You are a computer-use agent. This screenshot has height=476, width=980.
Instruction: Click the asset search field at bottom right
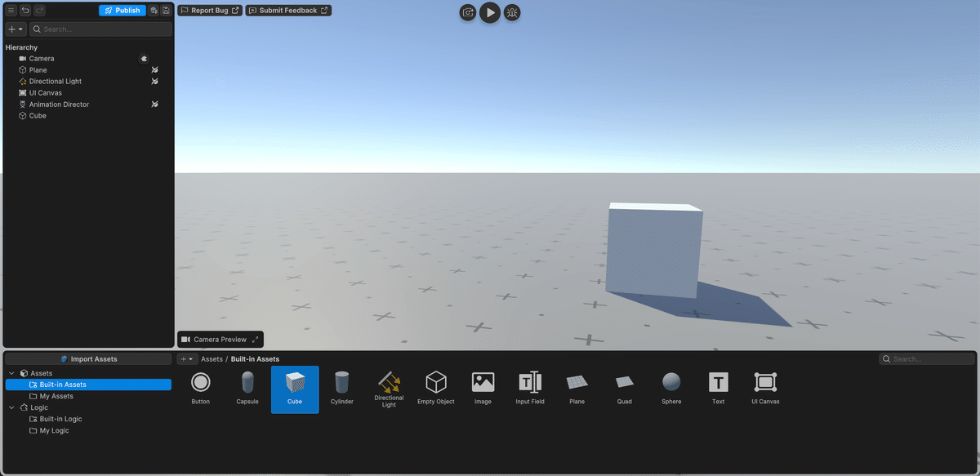point(927,358)
